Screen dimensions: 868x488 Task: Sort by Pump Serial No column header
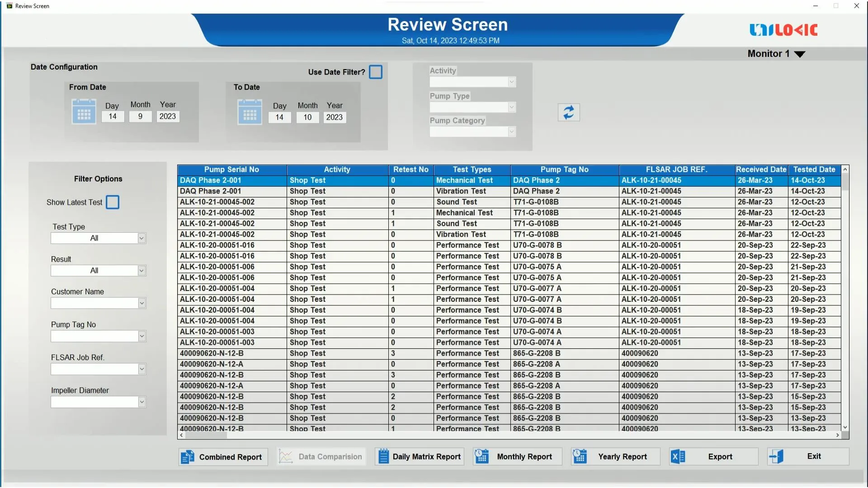point(231,169)
